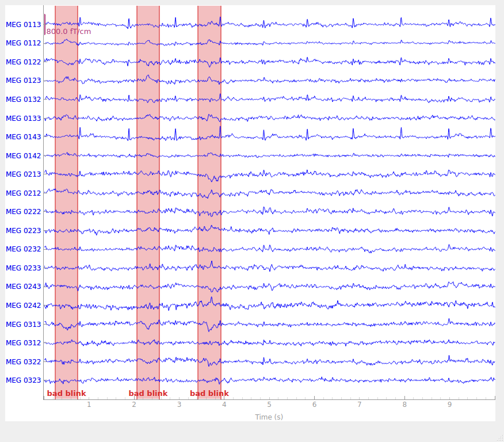Click the 9 second tick label
Viewport: 504px width, 442px height.
450,405
